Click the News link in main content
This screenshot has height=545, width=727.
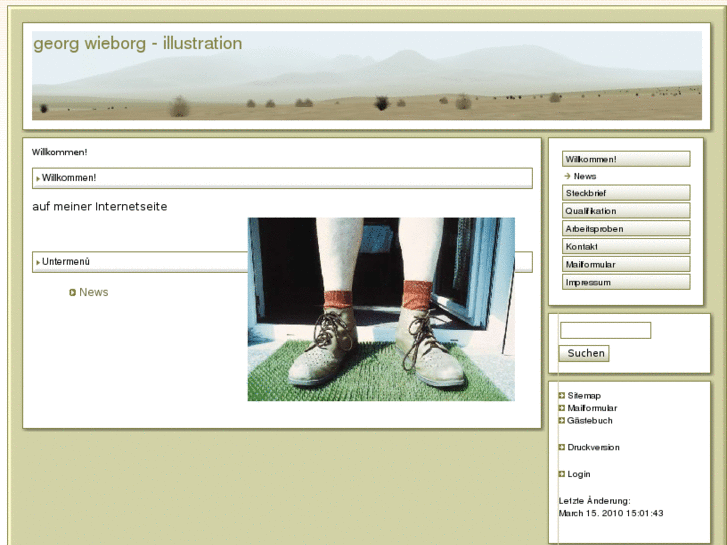pos(94,292)
